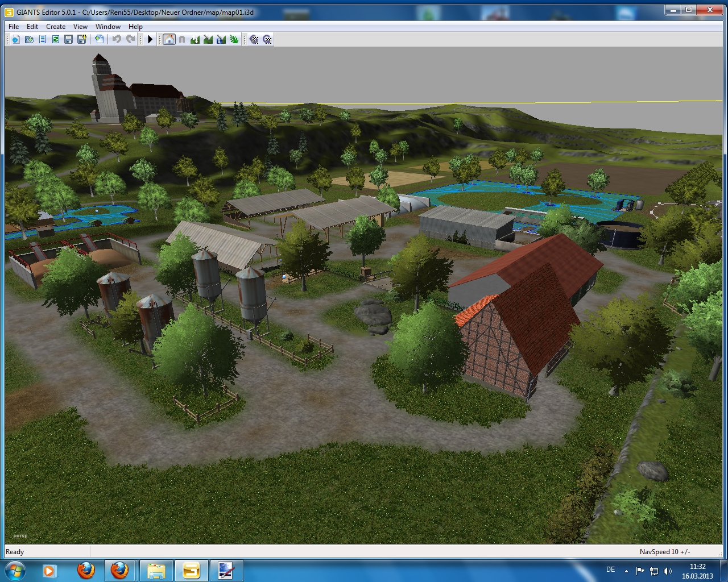This screenshot has width=728, height=582.
Task: Click the Redo arrow icon
Action: (x=130, y=39)
